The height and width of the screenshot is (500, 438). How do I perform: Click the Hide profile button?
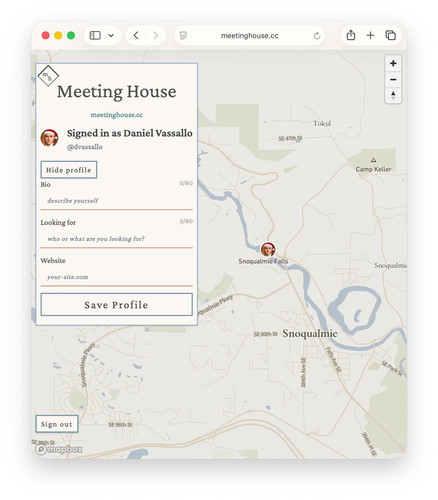[x=69, y=170]
